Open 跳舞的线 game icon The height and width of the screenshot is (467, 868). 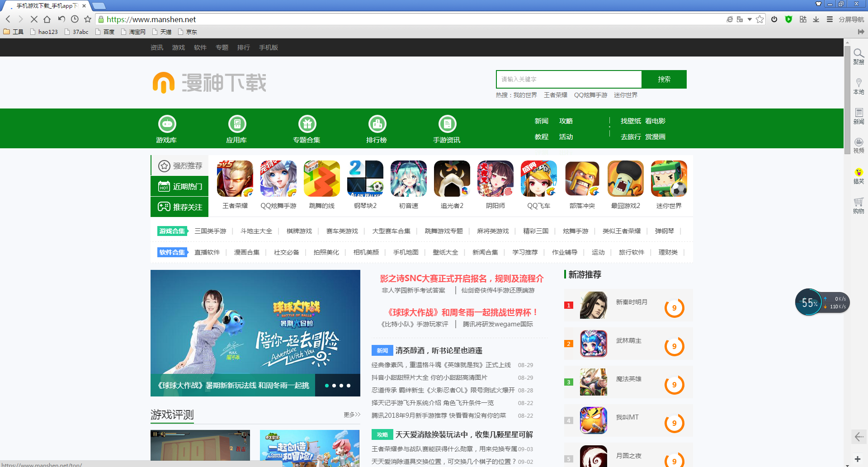pos(322,179)
